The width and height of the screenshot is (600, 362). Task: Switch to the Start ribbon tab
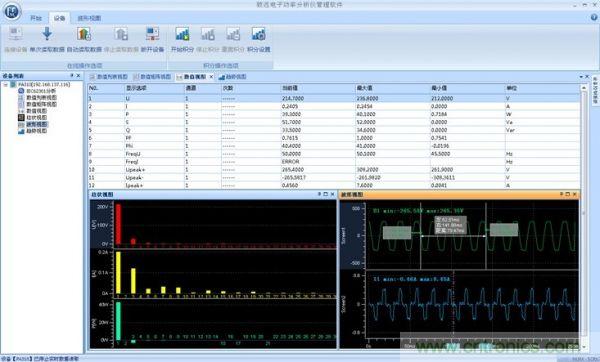(36, 18)
